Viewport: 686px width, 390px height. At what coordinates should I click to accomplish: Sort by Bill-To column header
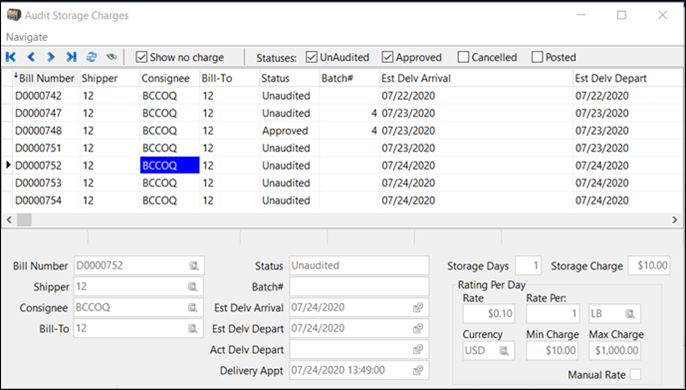(230, 78)
